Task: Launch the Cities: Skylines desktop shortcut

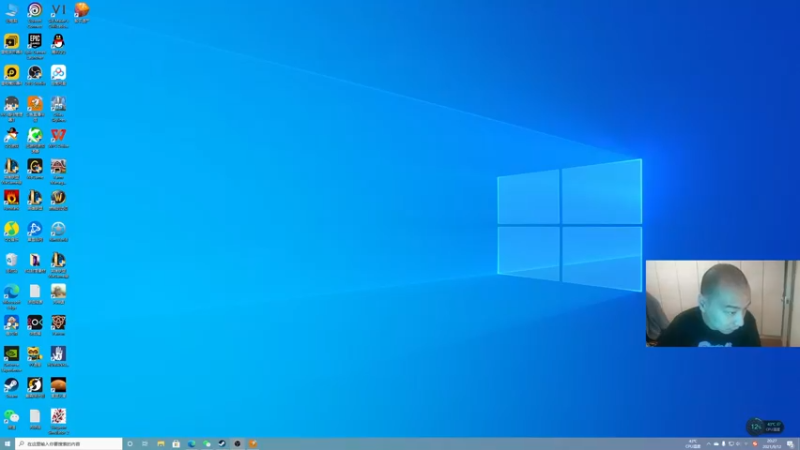Action: [x=58, y=109]
